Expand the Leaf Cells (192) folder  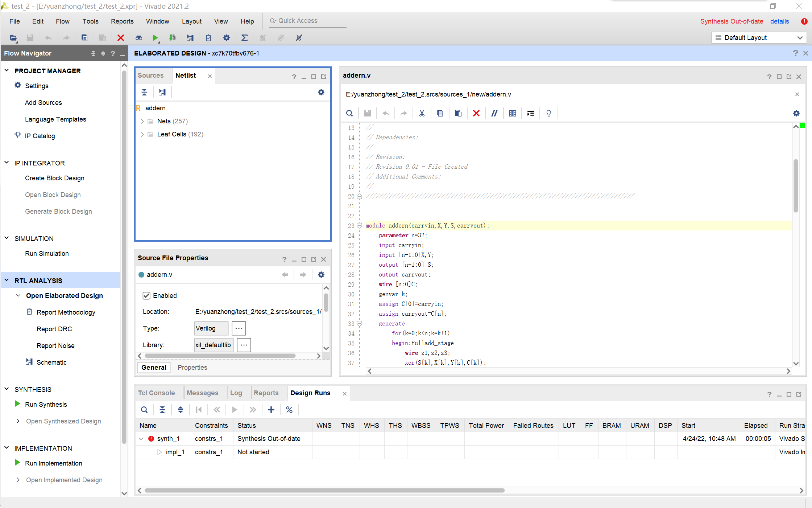[142, 134]
